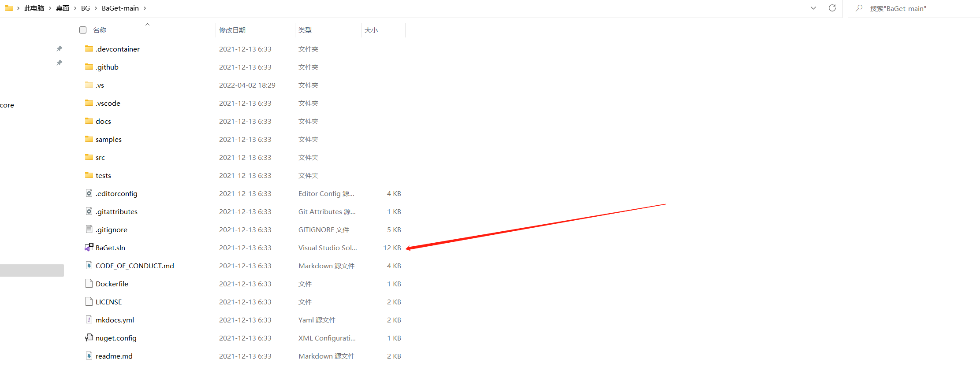Viewport: 980px width, 374px height.
Task: Click the first pin icon in sidebar
Action: [59, 48]
